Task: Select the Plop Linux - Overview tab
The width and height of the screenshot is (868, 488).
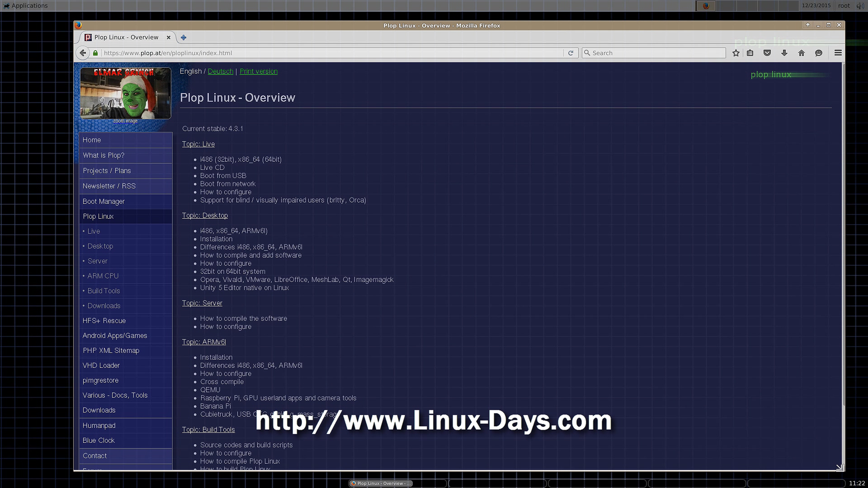Action: tap(126, 38)
